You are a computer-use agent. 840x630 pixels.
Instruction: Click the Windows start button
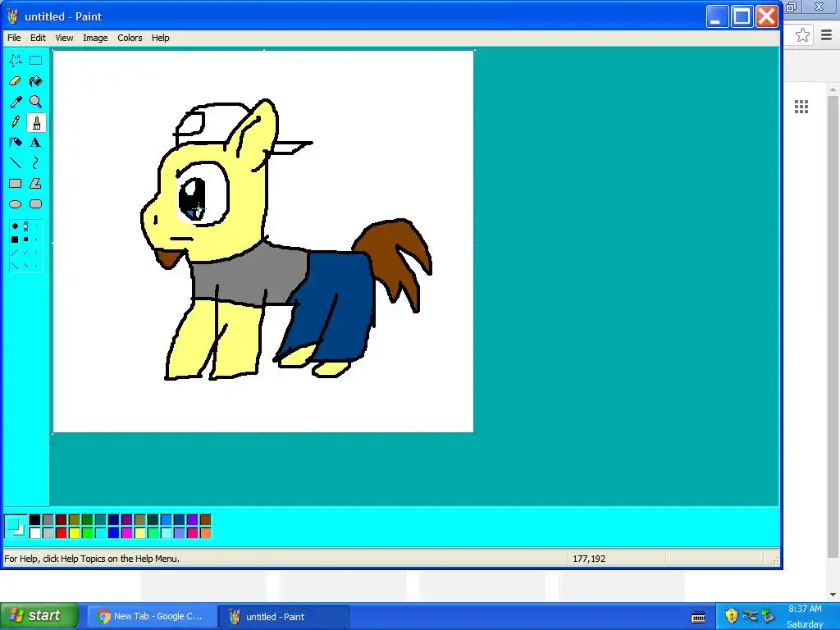point(39,616)
